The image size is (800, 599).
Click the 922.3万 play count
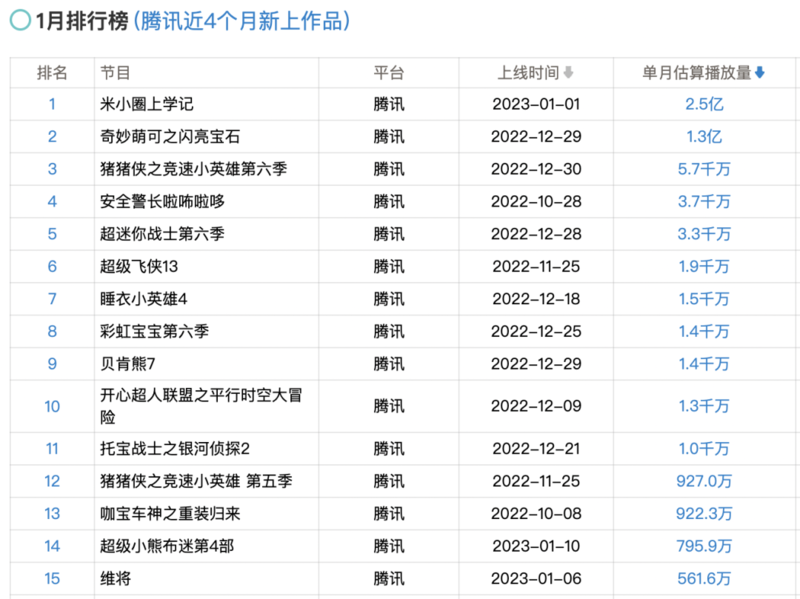(x=704, y=514)
